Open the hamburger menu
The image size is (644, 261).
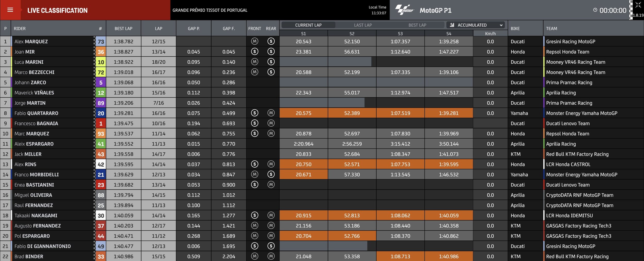[10, 10]
